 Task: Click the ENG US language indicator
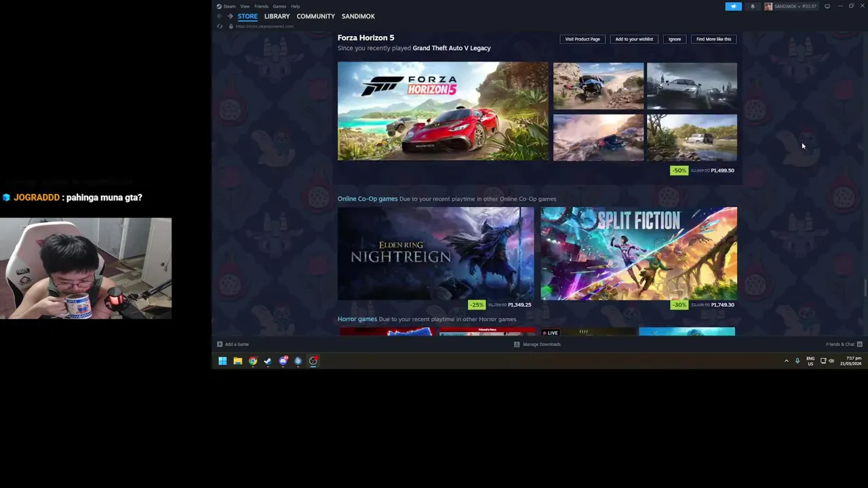(x=810, y=361)
